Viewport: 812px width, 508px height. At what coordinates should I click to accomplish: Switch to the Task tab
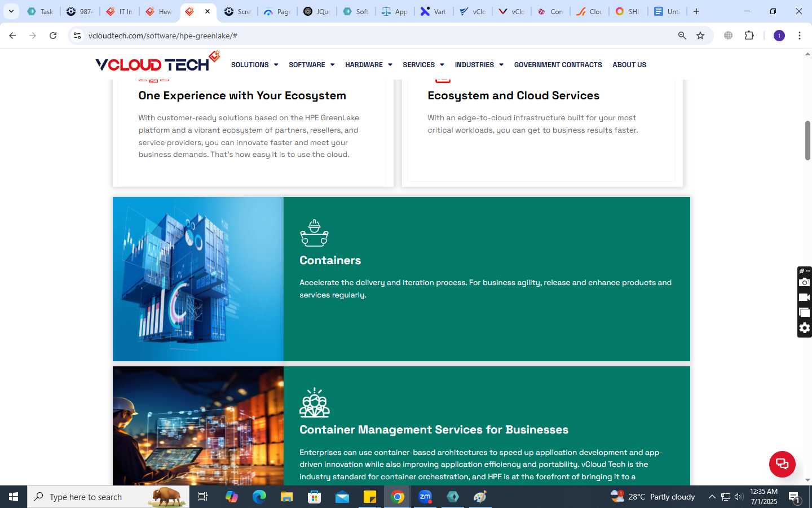pos(41,11)
